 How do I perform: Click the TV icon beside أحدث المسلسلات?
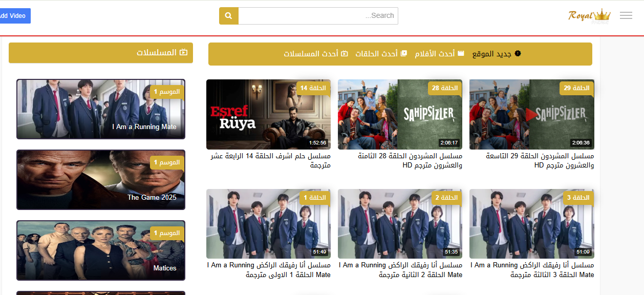point(345,53)
